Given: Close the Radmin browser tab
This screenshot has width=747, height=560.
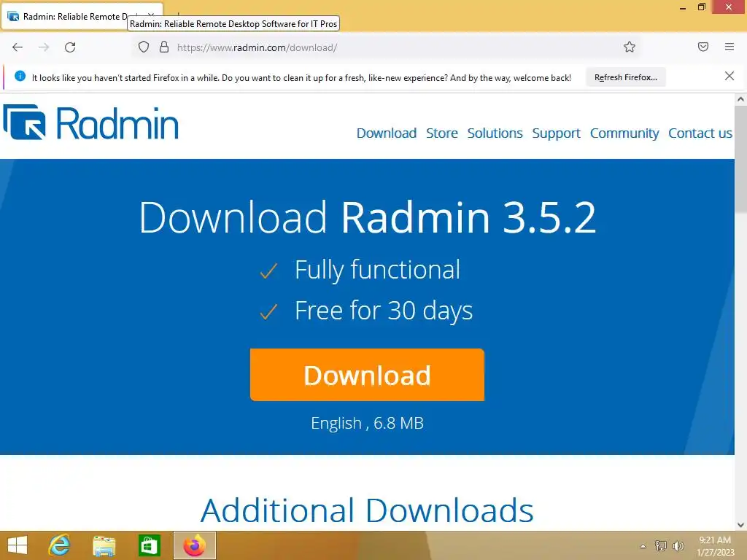Looking at the screenshot, I should click(151, 16).
